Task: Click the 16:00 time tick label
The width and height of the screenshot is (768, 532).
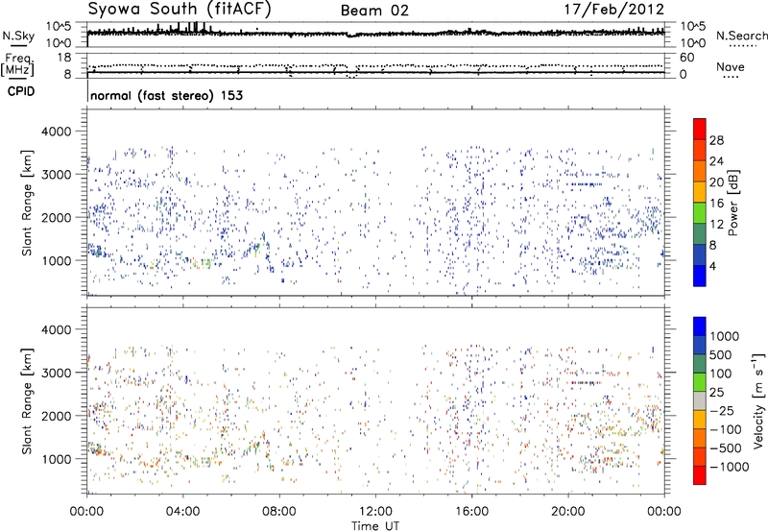Action: click(x=472, y=512)
